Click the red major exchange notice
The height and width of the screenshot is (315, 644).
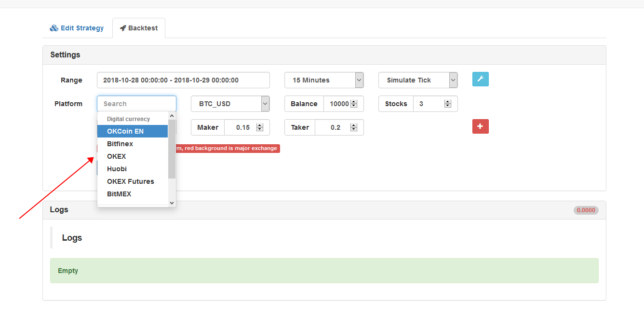[228, 148]
